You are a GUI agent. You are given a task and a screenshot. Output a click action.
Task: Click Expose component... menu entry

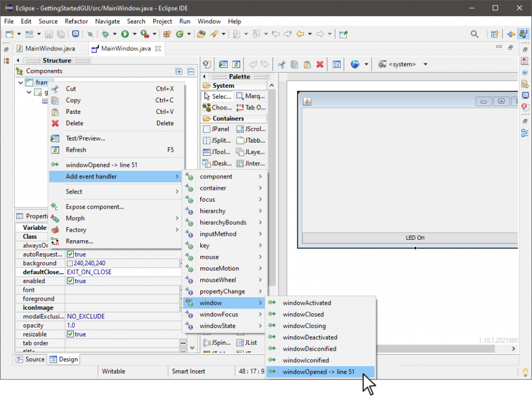[x=115, y=207]
